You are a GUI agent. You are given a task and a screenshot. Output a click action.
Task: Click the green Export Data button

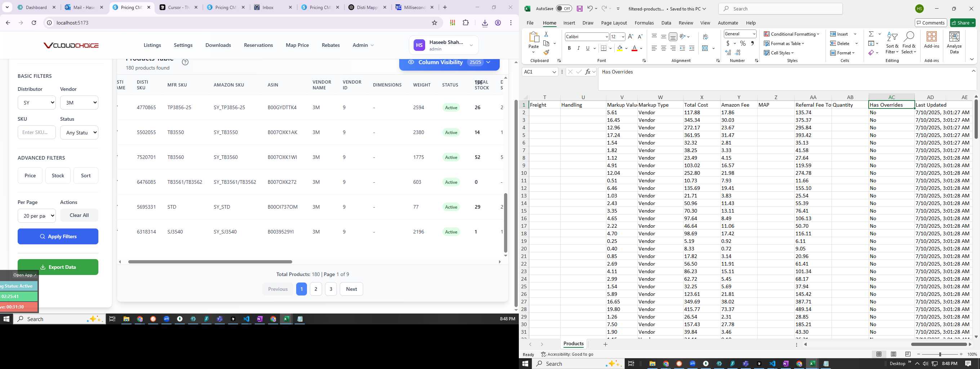[58, 267]
